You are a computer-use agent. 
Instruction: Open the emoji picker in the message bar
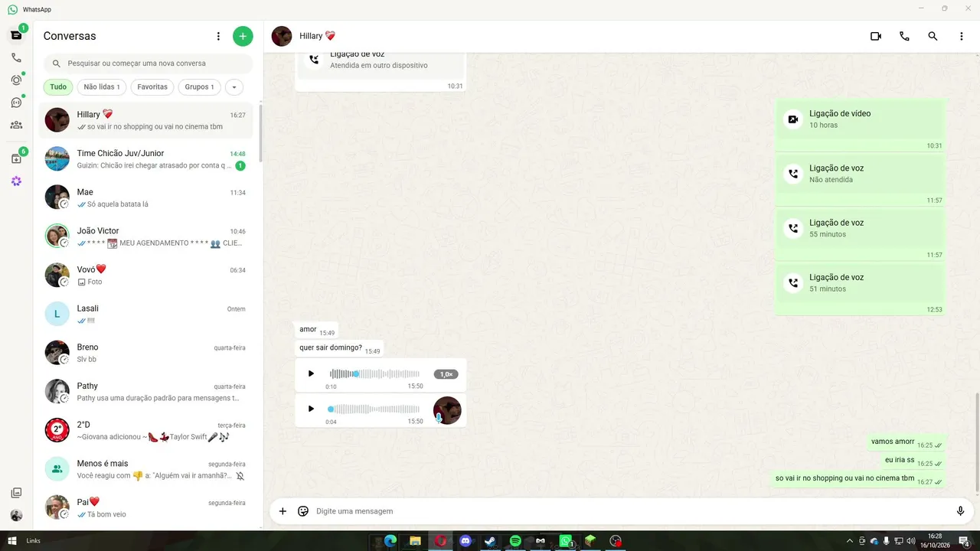303,511
